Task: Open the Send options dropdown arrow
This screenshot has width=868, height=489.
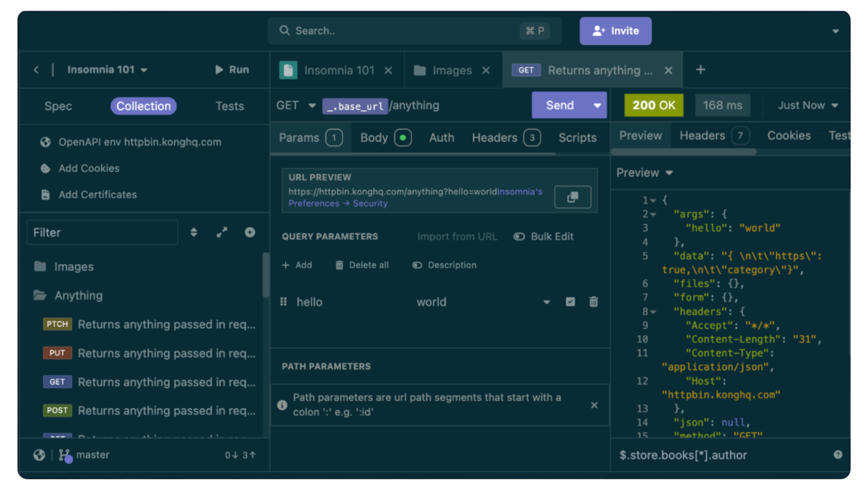Action: coord(596,105)
